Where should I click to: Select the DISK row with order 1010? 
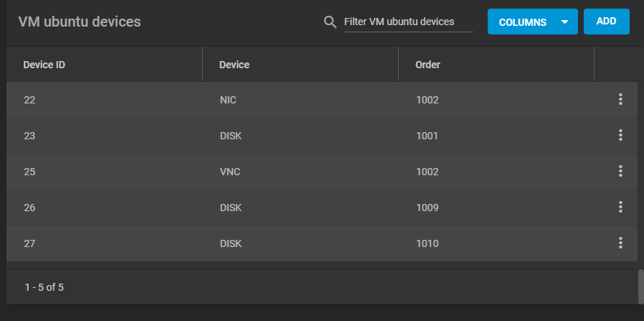tap(321, 243)
